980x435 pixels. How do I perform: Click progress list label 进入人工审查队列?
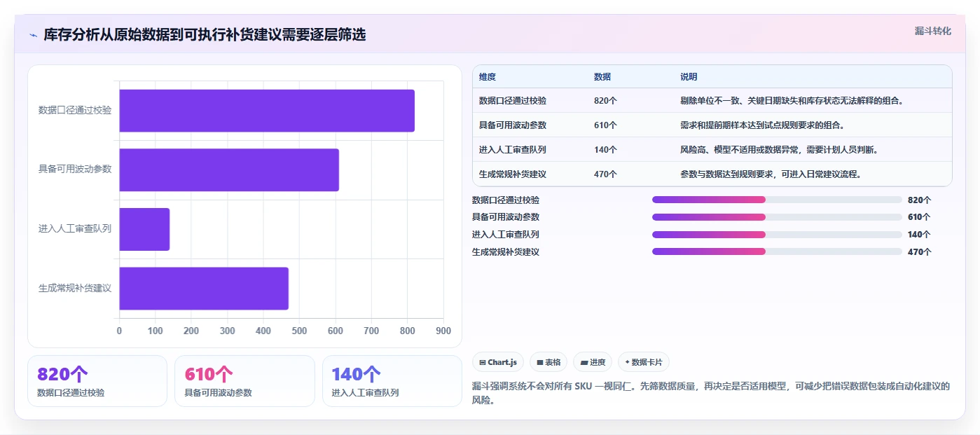point(506,235)
